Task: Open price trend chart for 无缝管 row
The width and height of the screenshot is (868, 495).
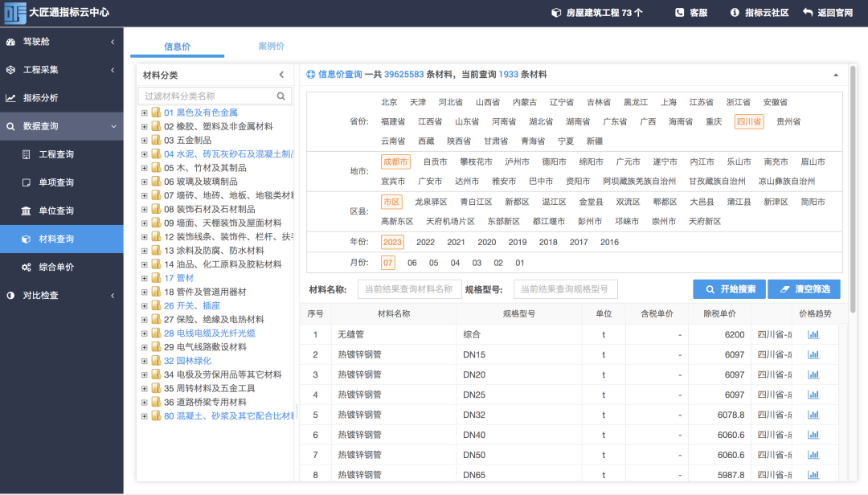Action: pos(813,334)
